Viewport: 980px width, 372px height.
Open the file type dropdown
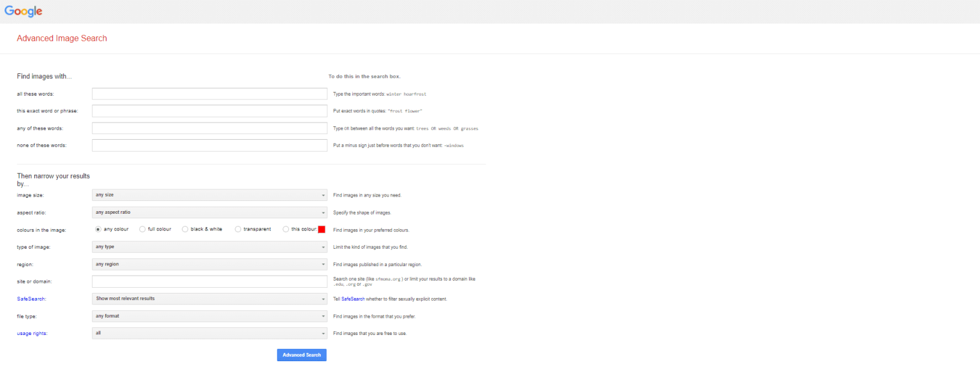coord(209,316)
